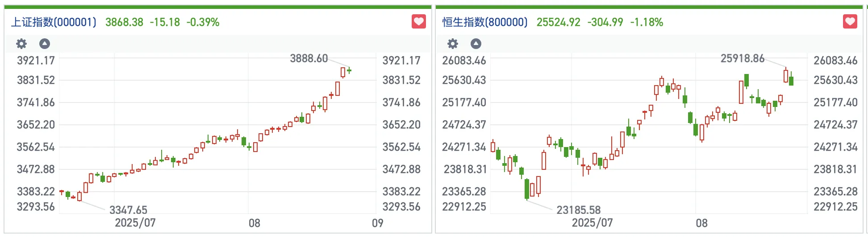Open settings gear on 恒生指数 chart

453,44
